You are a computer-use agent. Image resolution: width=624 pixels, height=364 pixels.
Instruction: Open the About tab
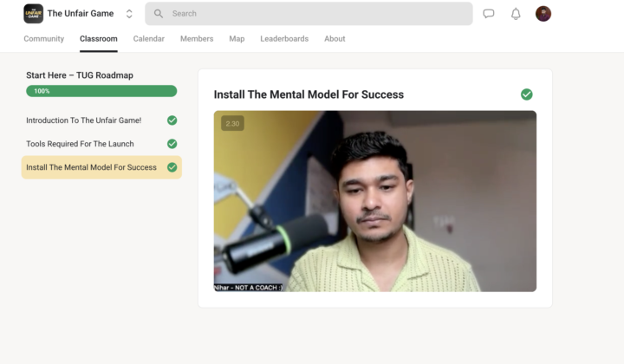(335, 39)
